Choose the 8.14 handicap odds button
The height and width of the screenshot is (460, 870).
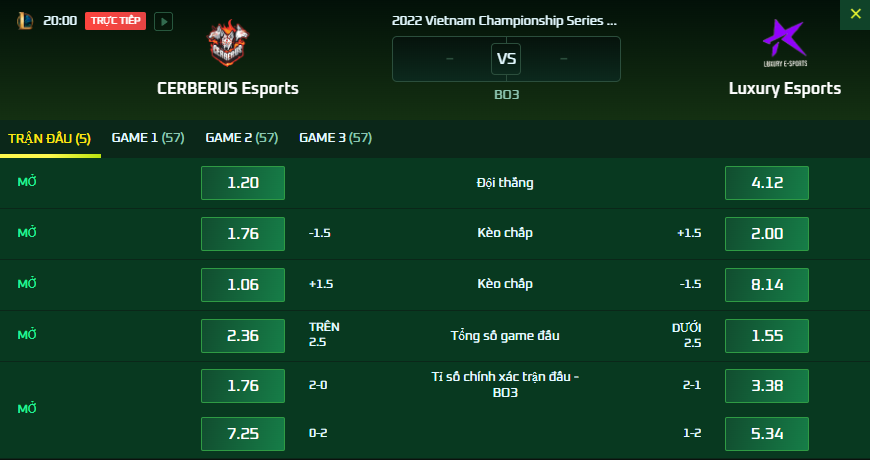point(767,285)
